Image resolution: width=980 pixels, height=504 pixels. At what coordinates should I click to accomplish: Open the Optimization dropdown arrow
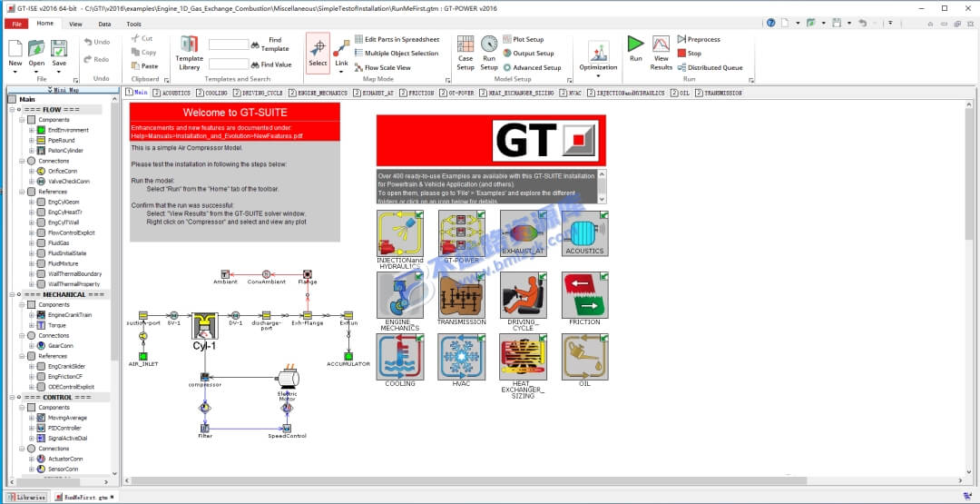[x=598, y=75]
